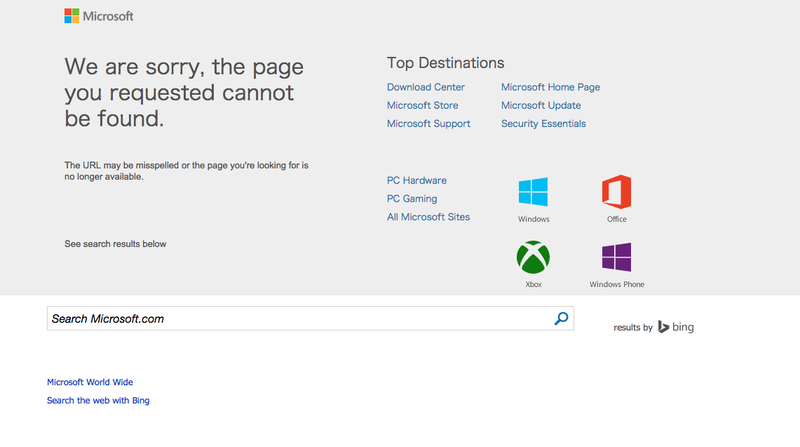Click the 'page you requested cannot be found' heading
The image size is (800, 447).
[184, 92]
